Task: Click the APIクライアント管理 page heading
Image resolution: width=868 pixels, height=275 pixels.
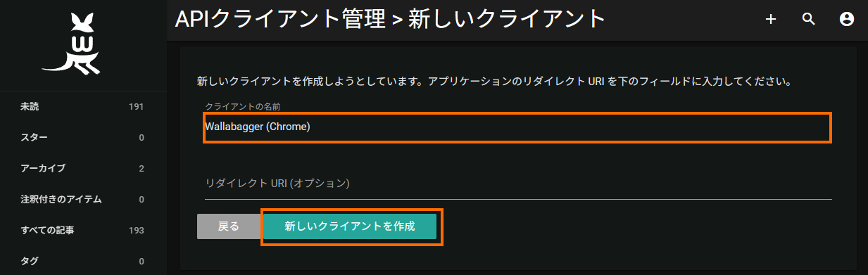Action: click(279, 19)
